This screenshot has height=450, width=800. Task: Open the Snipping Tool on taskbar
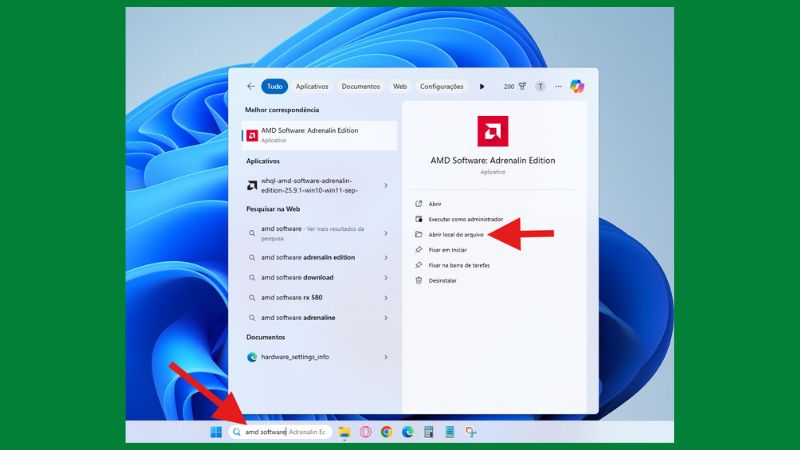[470, 432]
